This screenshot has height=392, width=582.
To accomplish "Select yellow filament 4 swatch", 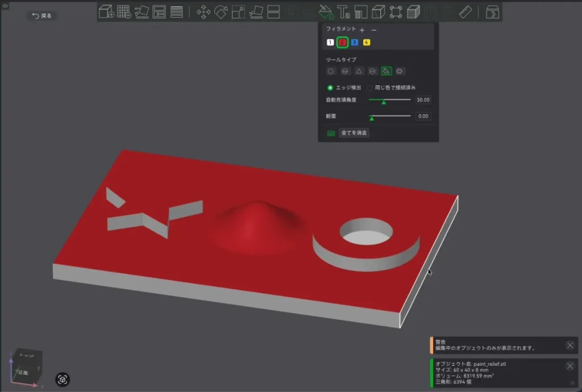I will 367,42.
